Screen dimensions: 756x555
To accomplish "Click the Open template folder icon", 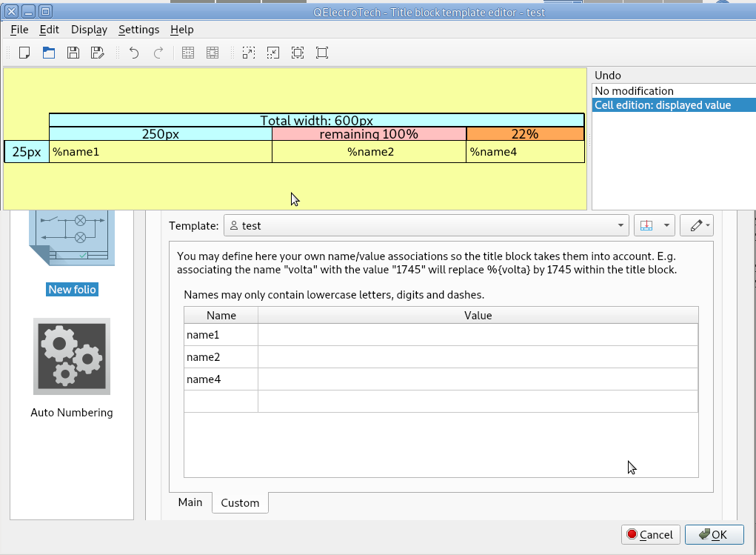I will (49, 53).
